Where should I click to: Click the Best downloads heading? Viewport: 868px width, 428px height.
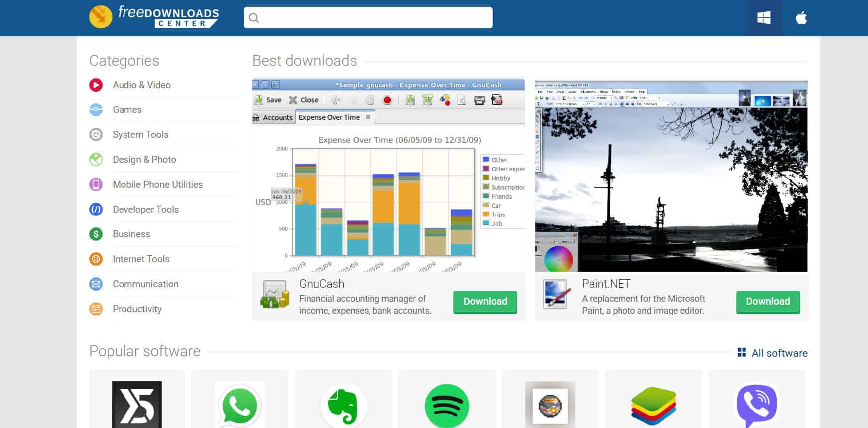pos(305,61)
